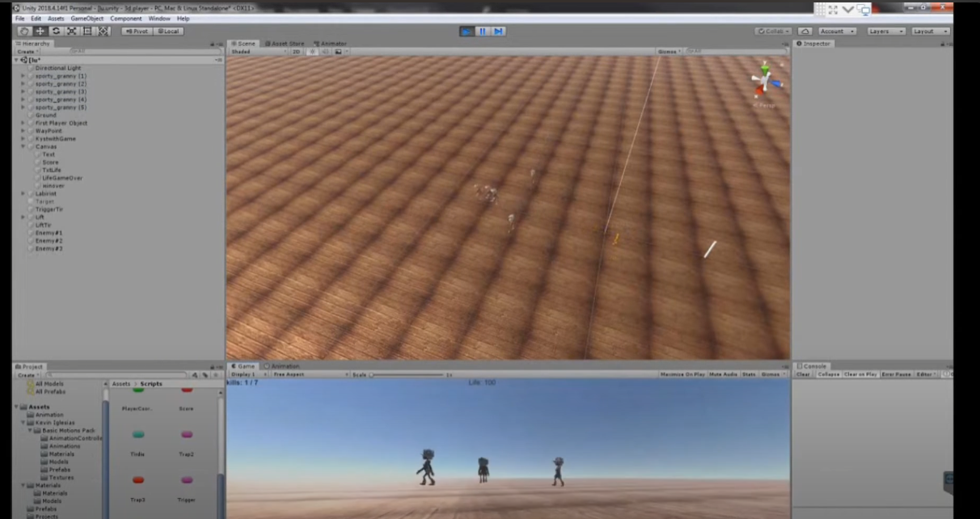
Task: Open the File menu
Action: point(20,19)
